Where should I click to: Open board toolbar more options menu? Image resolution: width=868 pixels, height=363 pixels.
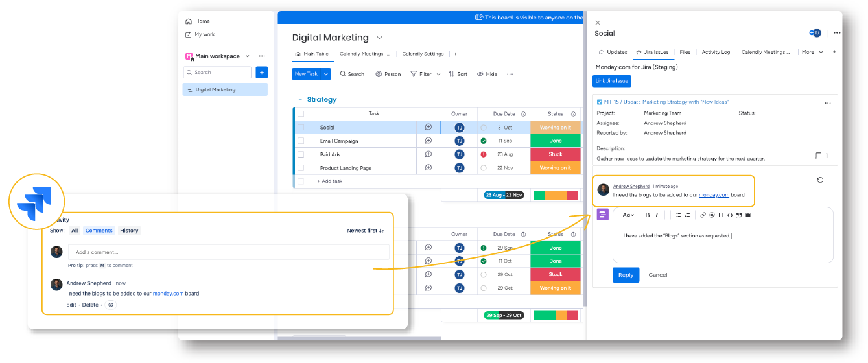[510, 74]
